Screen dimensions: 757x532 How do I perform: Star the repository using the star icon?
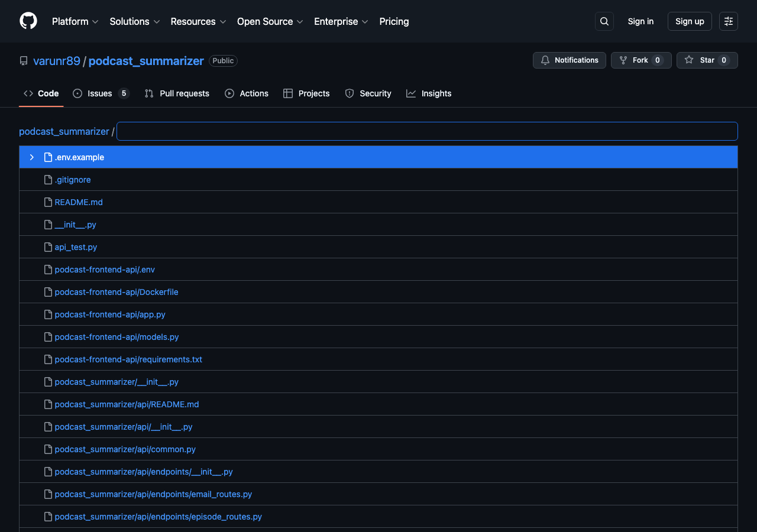(689, 60)
